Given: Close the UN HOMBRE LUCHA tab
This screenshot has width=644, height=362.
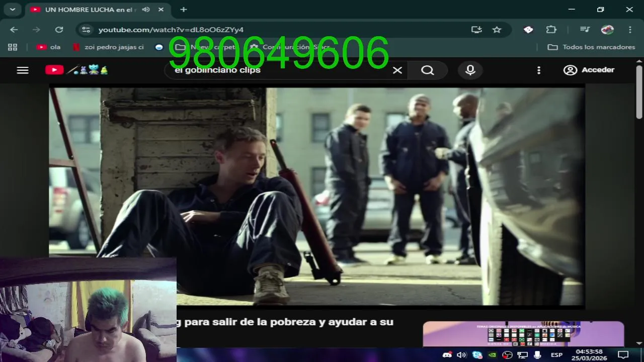Looking at the screenshot, I should (160, 10).
